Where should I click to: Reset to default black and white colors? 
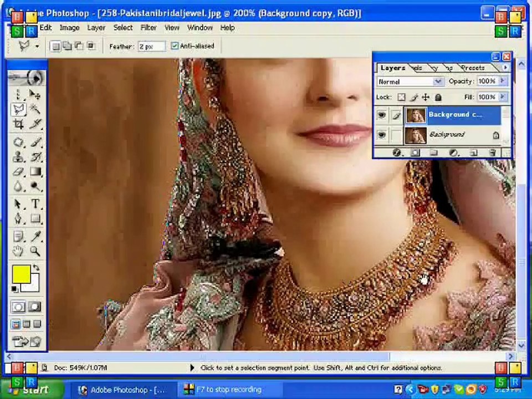14,289
